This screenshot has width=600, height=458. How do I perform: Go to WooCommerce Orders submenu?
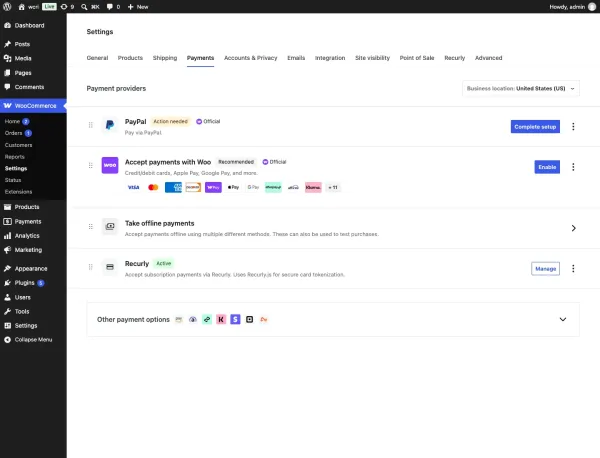13,133
